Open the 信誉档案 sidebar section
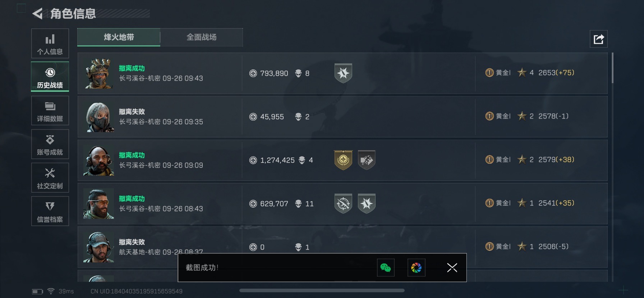The width and height of the screenshot is (644, 298). coord(50,211)
